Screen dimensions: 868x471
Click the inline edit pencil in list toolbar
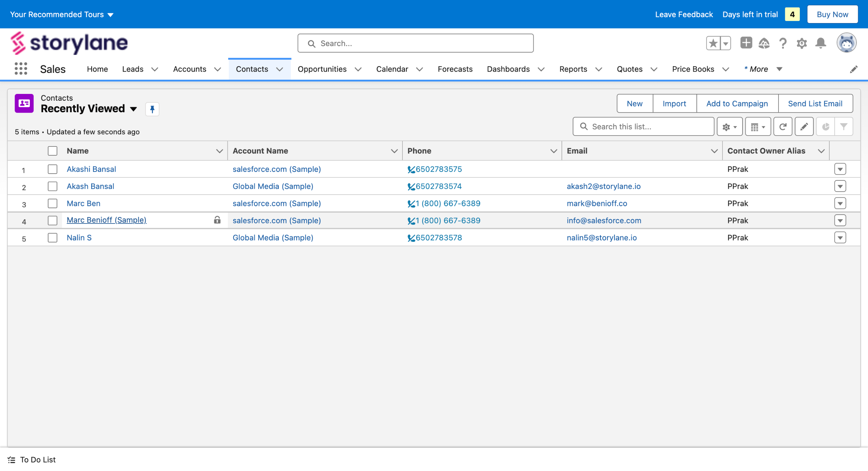(804, 126)
